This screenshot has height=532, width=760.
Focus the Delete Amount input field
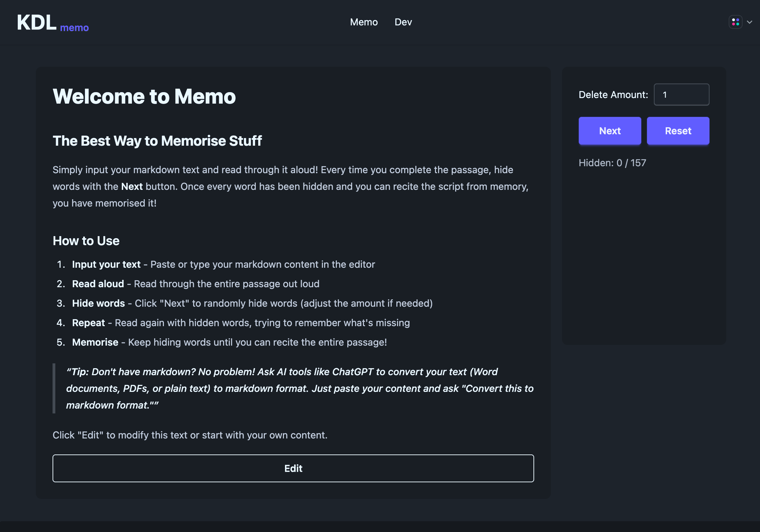pos(681,95)
